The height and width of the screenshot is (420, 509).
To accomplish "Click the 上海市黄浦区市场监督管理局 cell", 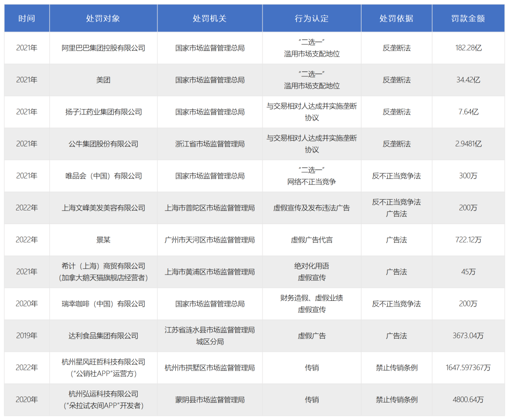I will tap(210, 272).
